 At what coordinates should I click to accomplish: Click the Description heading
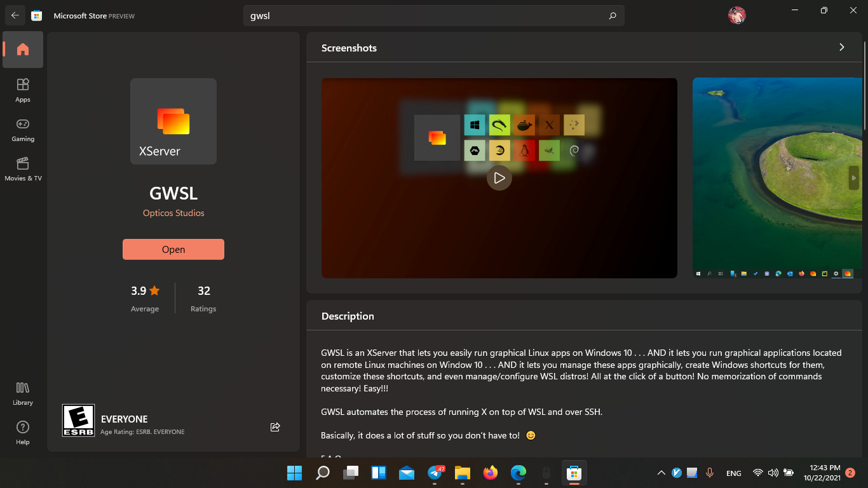pos(348,316)
